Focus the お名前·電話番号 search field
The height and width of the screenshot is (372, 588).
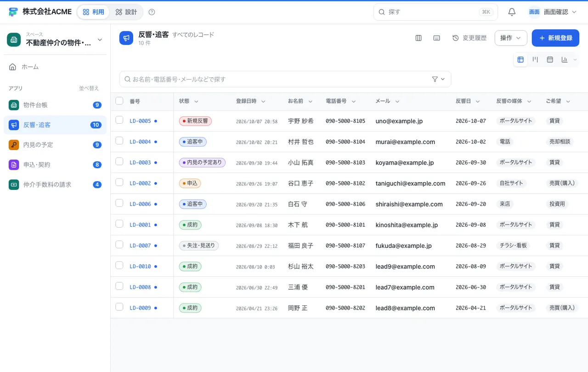pos(285,79)
